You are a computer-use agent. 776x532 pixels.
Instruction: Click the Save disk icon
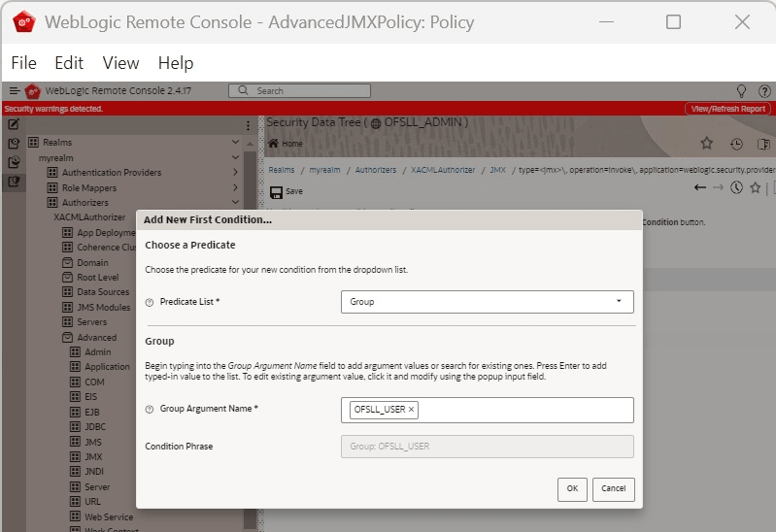pos(276,192)
